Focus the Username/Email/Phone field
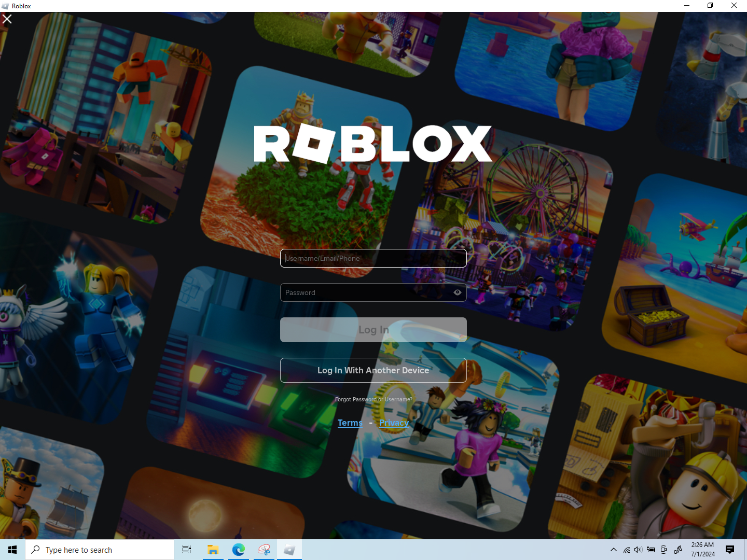Viewport: 747px width, 560px height. click(374, 258)
